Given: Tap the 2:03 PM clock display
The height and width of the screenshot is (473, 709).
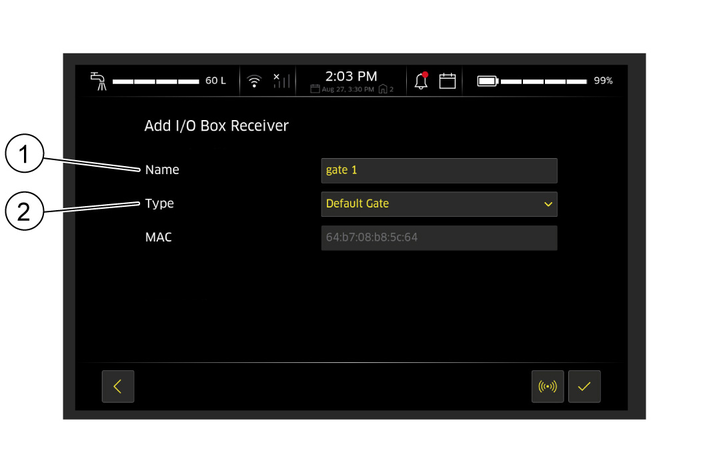Looking at the screenshot, I should [x=352, y=76].
